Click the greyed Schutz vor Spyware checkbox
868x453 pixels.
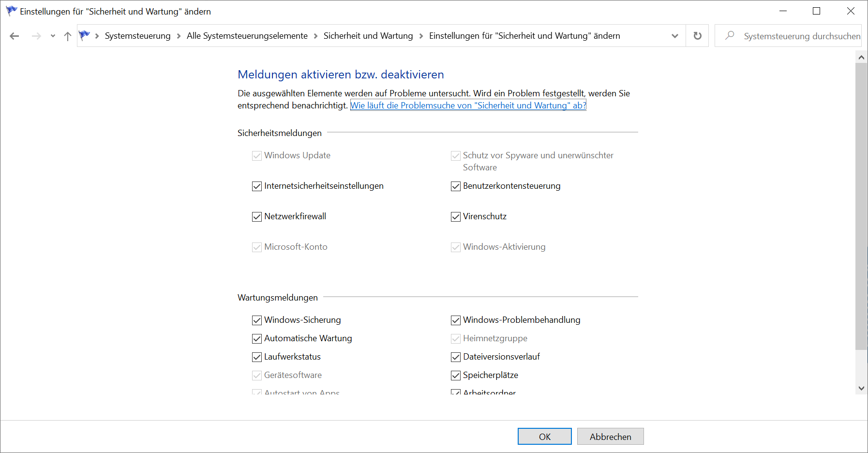(456, 156)
